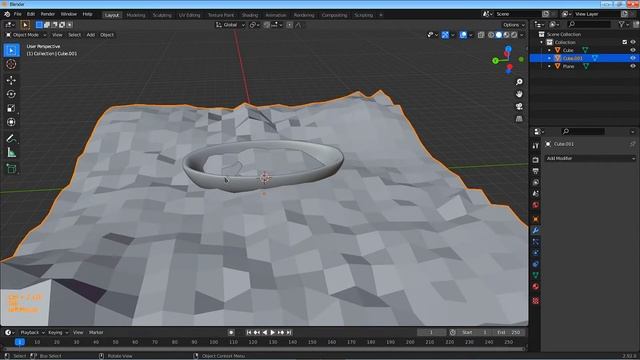The height and width of the screenshot is (360, 640).
Task: Open the Particles properties tab
Action: (536, 242)
